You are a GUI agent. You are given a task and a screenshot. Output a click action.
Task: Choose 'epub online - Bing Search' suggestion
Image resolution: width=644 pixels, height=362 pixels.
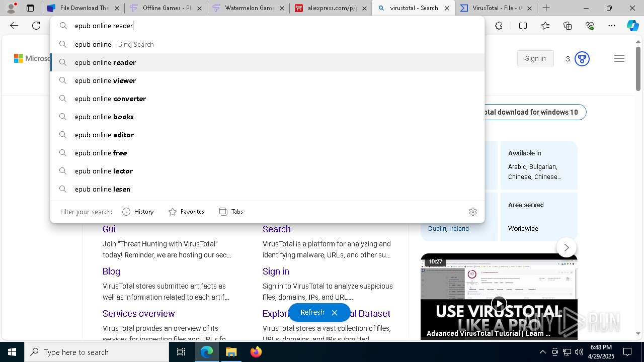point(267,44)
